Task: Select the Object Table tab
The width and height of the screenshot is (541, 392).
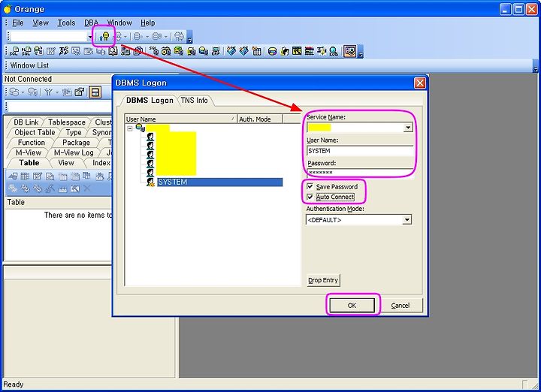Action: pyautogui.click(x=35, y=132)
